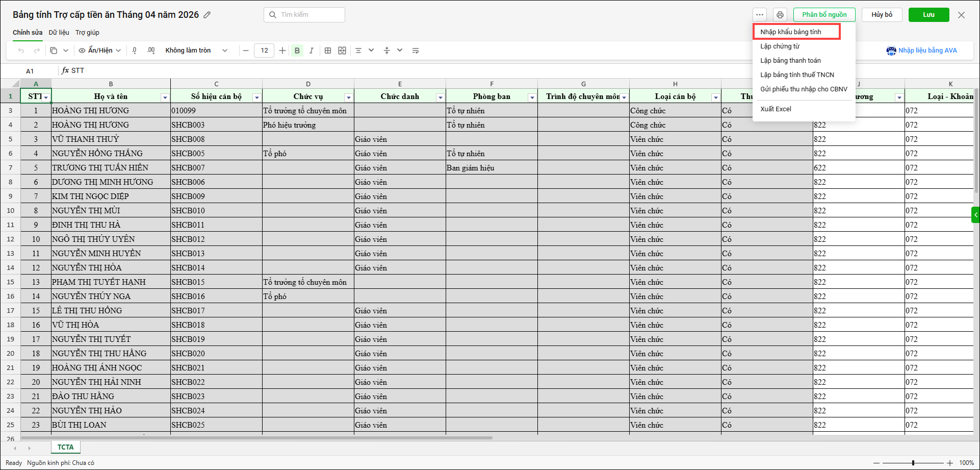980x470 pixels.
Task: Toggle bold formatting
Action: tap(297, 51)
